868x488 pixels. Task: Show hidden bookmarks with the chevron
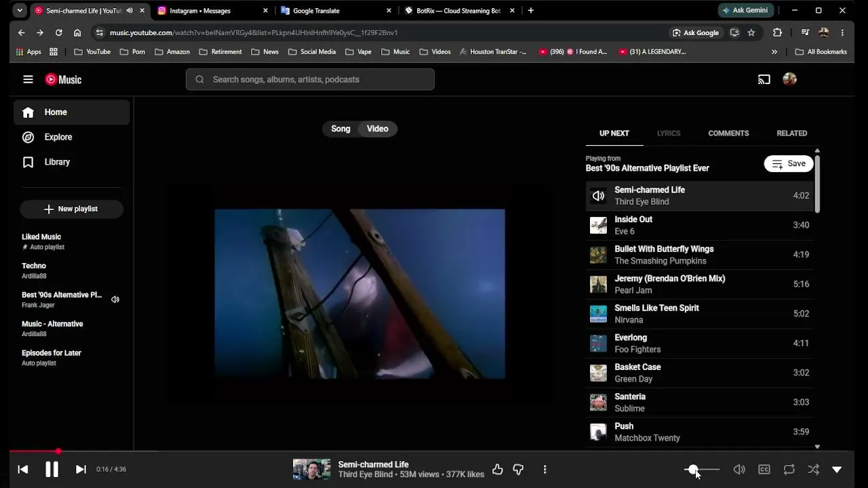point(774,52)
